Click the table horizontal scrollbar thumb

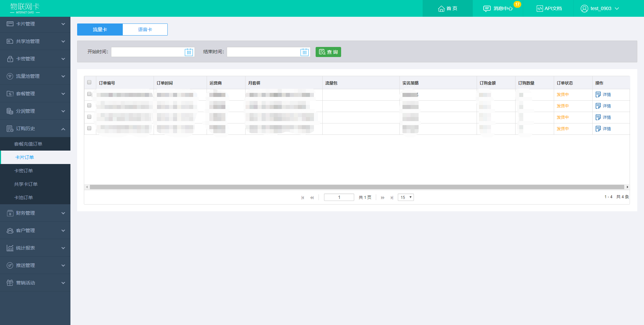(x=357, y=187)
